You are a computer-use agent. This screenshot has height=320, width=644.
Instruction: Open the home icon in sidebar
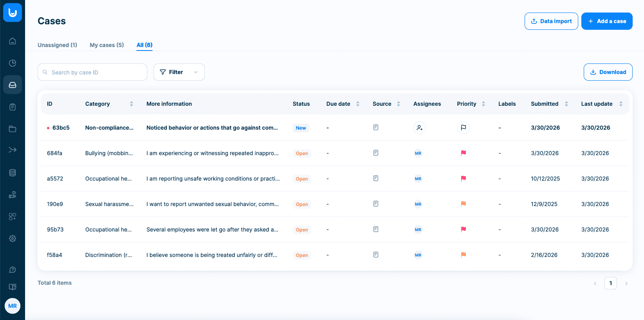(13, 41)
